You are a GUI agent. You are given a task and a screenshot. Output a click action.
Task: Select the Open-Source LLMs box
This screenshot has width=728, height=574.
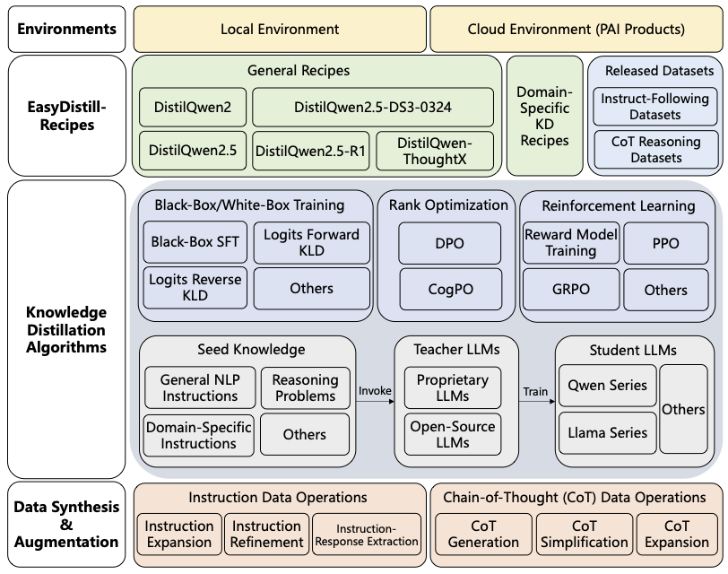point(453,434)
